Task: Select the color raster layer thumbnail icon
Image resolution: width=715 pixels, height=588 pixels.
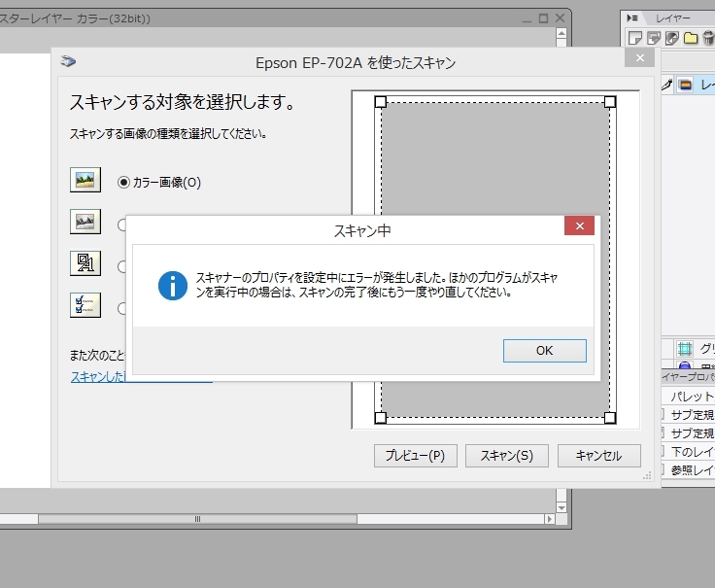Action: point(685,85)
